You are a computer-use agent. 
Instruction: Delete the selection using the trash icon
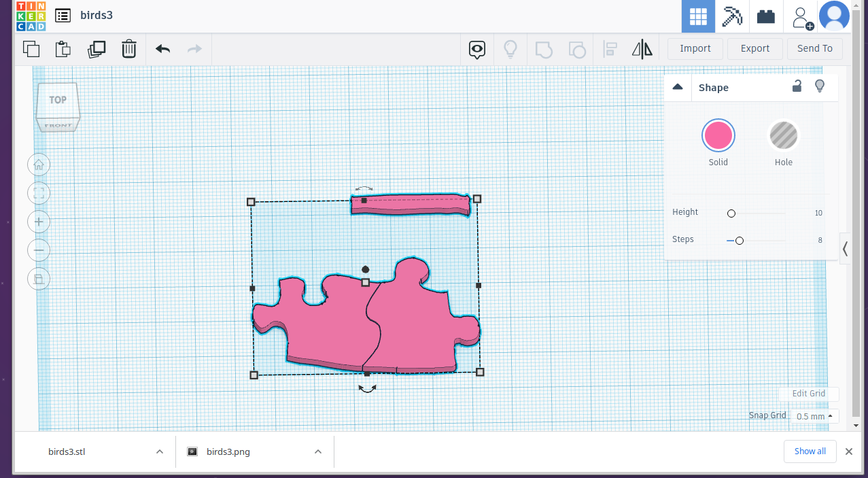coord(129,48)
